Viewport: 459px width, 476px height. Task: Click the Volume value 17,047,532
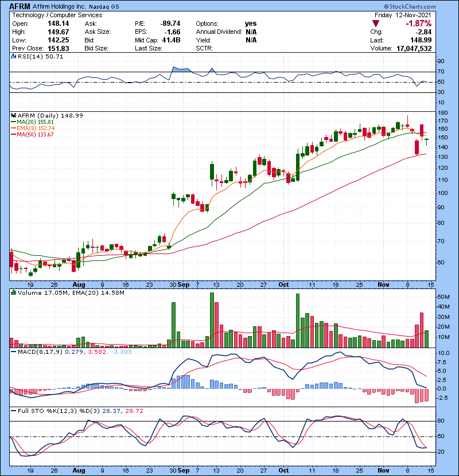414,49
